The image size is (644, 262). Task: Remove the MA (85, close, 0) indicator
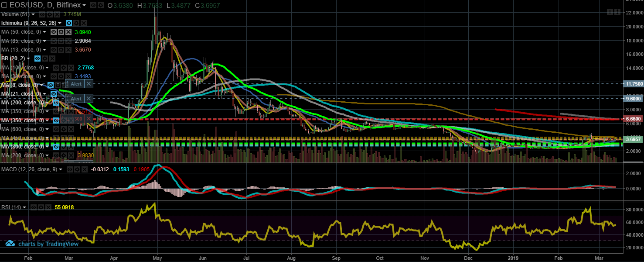(68, 41)
